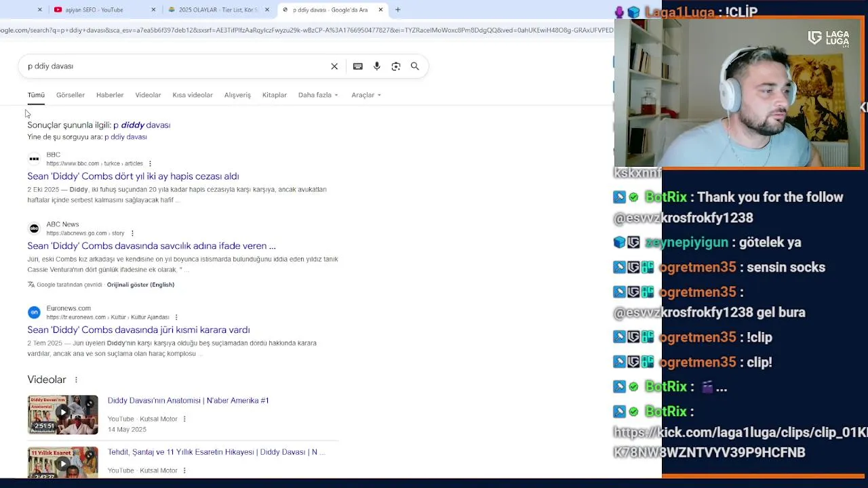Click the suggested 'p diddy davası' link
Screen dimensions: 868x488
click(142, 125)
